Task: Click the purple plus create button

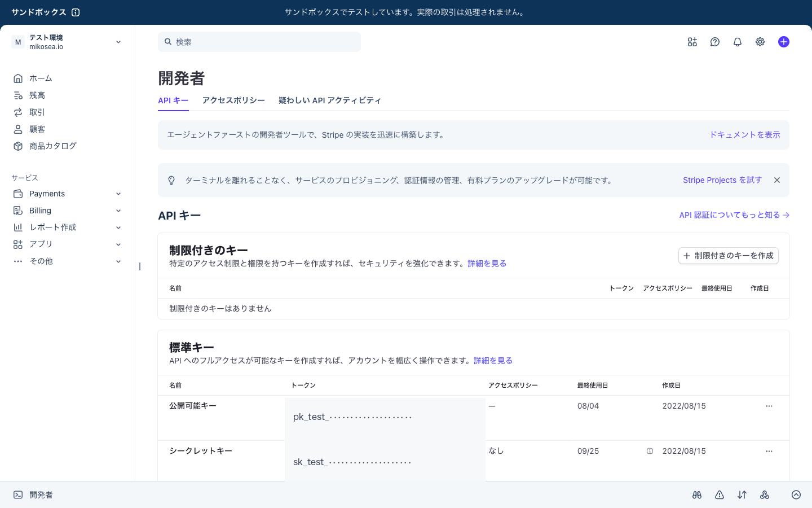Action: coord(784,42)
